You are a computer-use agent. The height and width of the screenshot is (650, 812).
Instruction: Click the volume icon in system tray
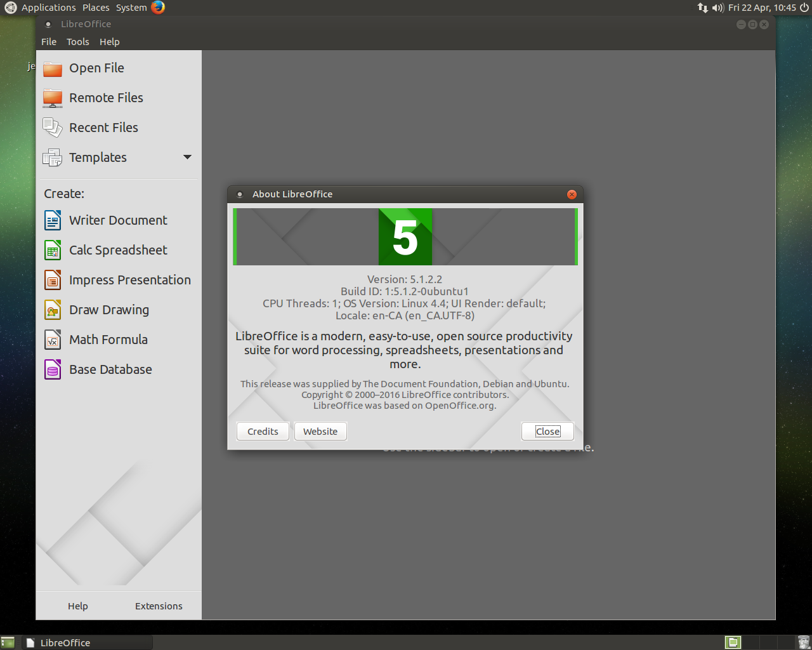718,8
